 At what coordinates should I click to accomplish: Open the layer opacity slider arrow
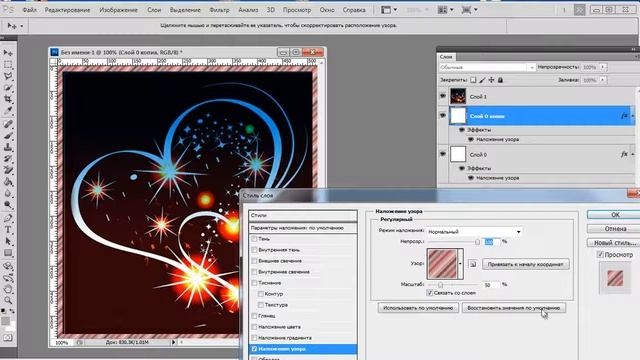603,67
